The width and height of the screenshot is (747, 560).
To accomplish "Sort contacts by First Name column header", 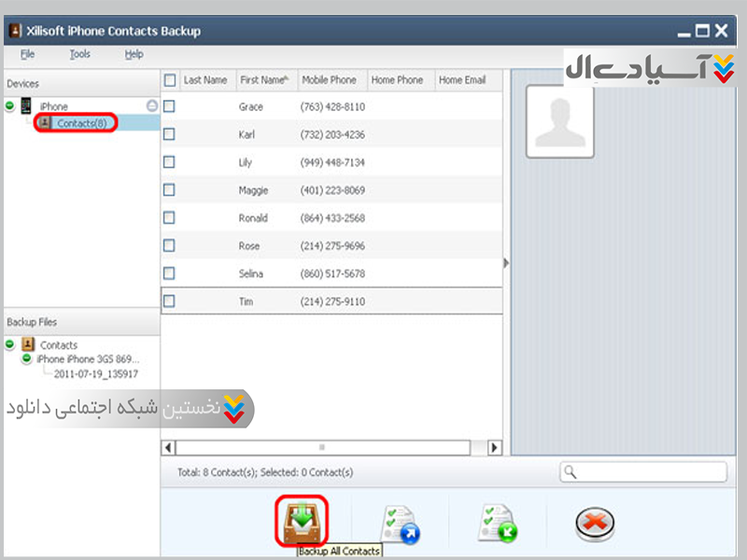I will coord(261,80).
